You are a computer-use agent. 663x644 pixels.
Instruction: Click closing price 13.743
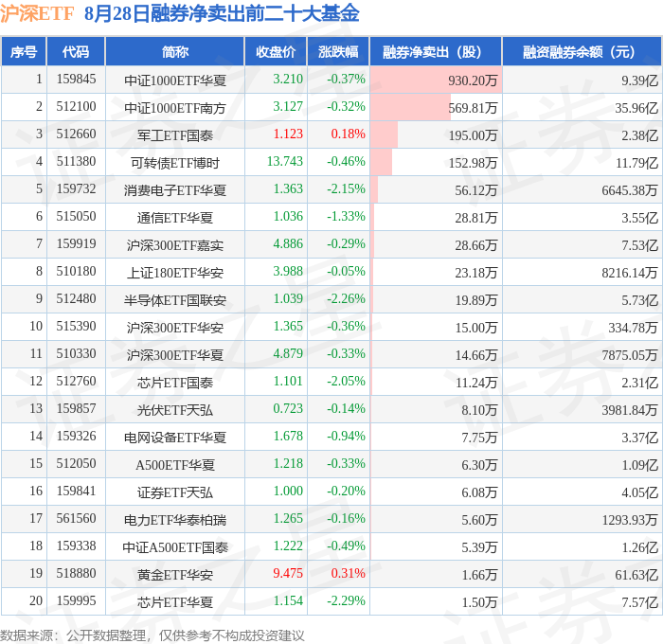pyautogui.click(x=285, y=162)
